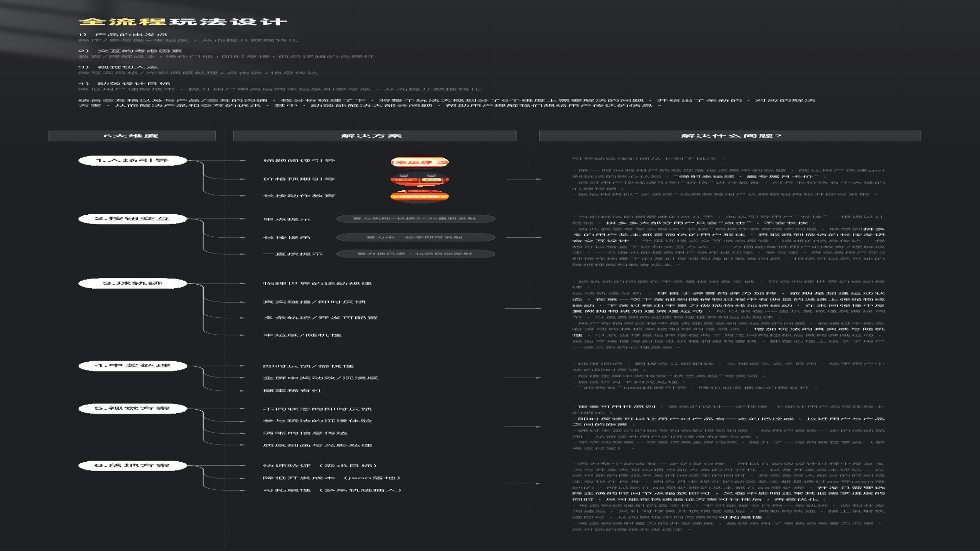Screen dimensions: 980x551
Task: Select the '解决方案' column header
Action: [x=374, y=136]
